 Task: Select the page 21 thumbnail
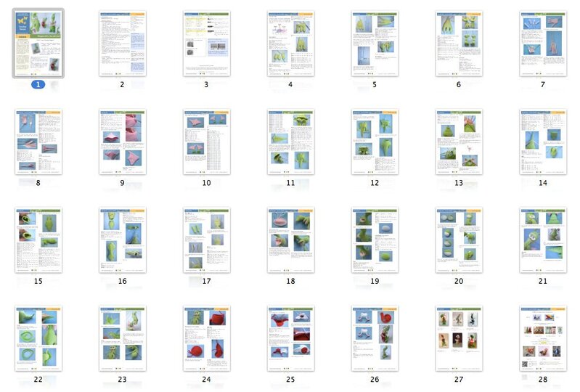click(543, 240)
